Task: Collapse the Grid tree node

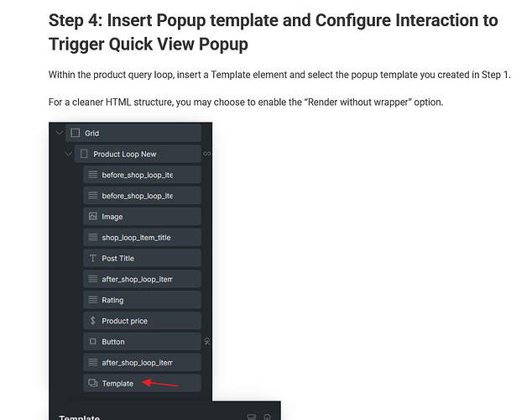Action: pyautogui.click(x=60, y=133)
